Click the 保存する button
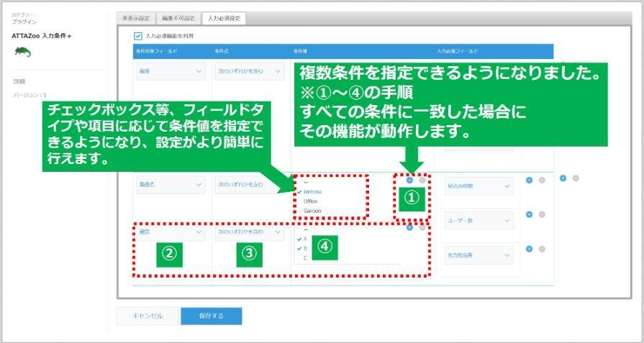 [x=211, y=316]
